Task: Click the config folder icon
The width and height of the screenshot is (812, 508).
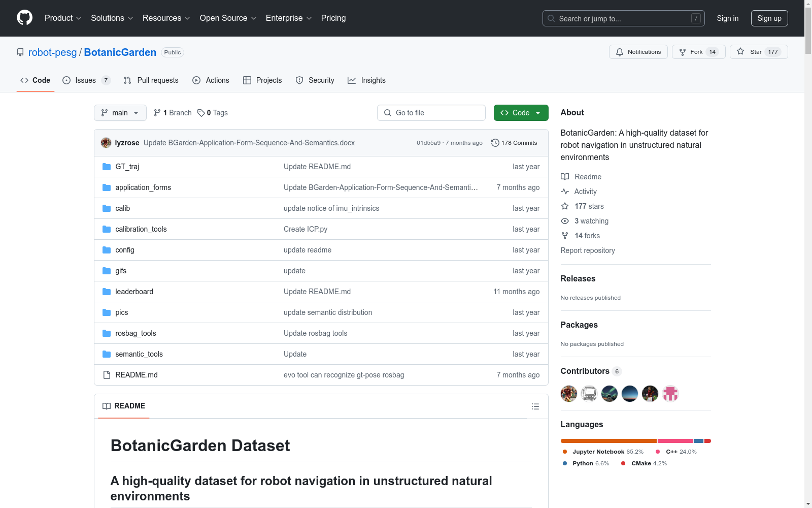Action: pyautogui.click(x=107, y=250)
